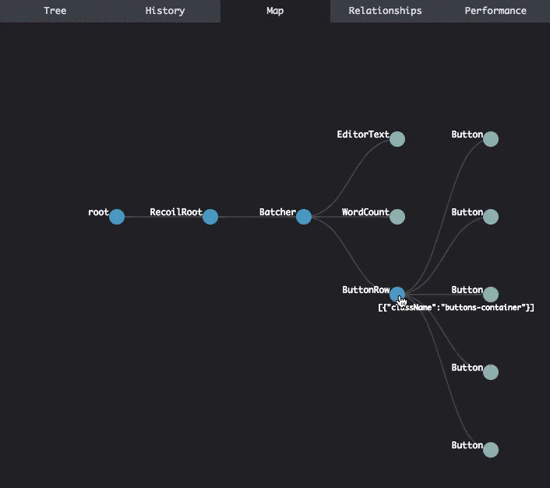This screenshot has width=550, height=488.
Task: Click the root label text
Action: [x=98, y=212]
